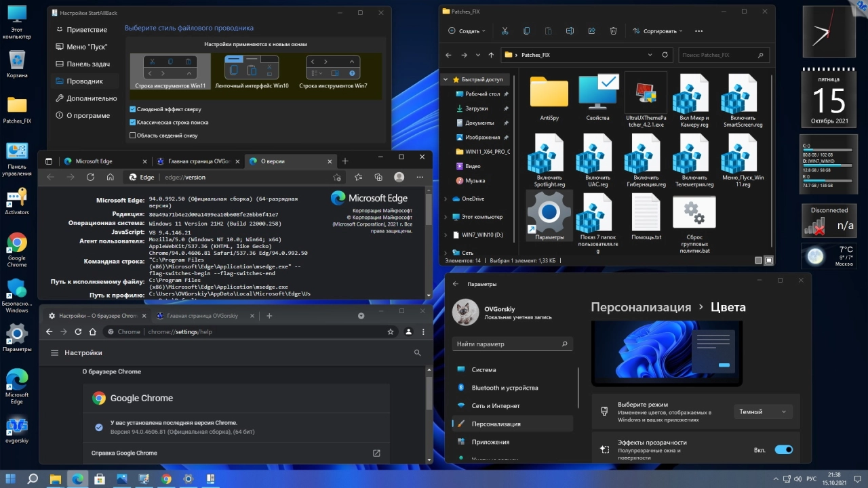Open Collections icon in Edge toolbar

point(378,177)
